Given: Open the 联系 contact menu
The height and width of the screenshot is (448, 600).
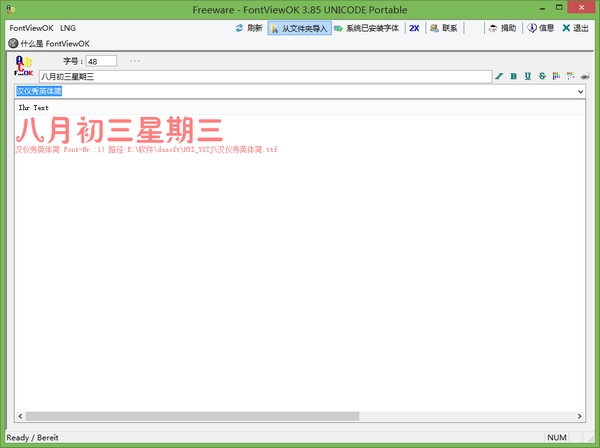Looking at the screenshot, I should click(444, 28).
